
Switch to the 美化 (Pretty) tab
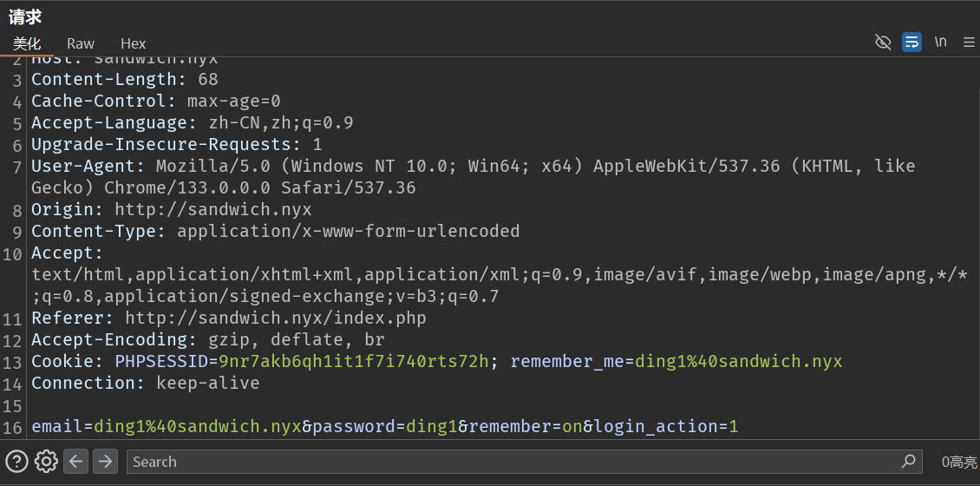[x=26, y=43]
